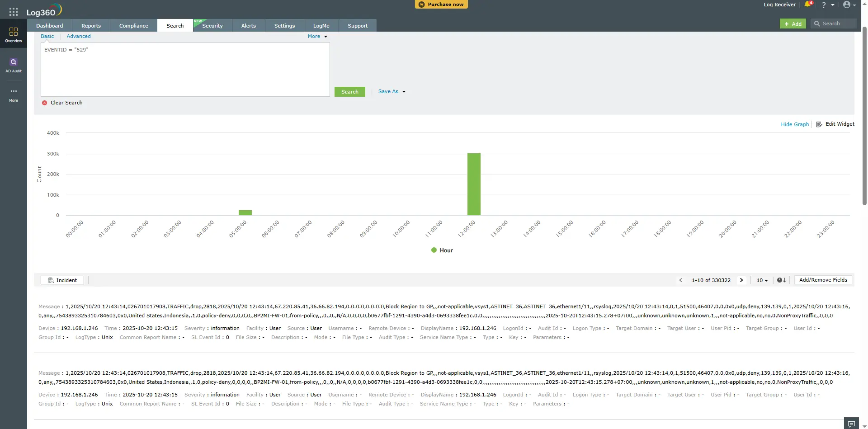Image resolution: width=868 pixels, height=429 pixels.
Task: Click the 05:00:00 small green bar
Action: point(245,212)
